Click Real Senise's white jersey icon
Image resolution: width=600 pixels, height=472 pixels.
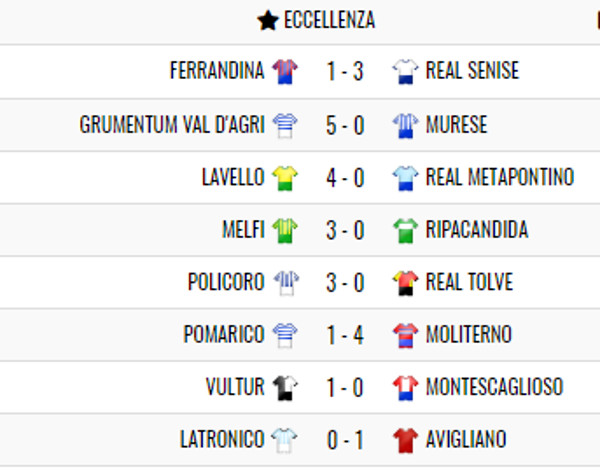pos(405,71)
